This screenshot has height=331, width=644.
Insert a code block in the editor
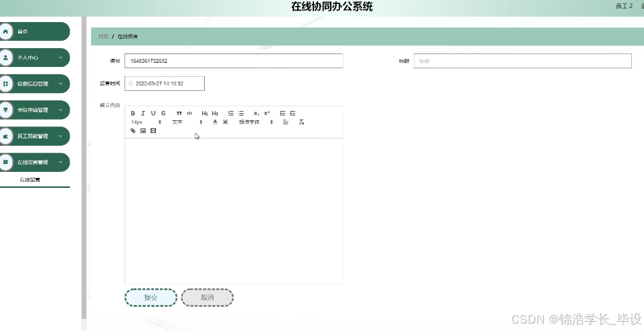pos(189,113)
